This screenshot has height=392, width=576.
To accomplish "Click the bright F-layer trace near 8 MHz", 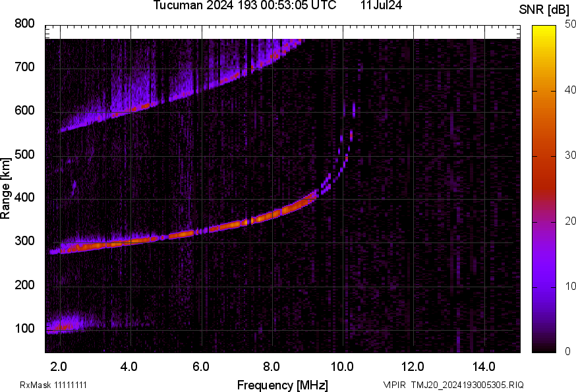I will [274, 215].
